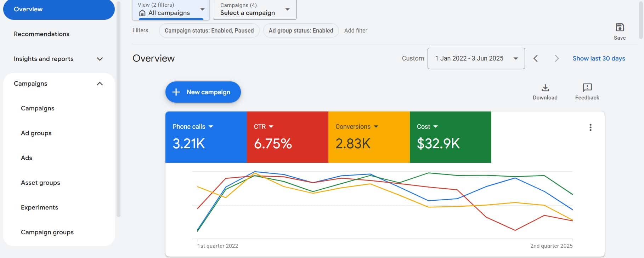Screen dimensions: 644x258
Task: Open the CTR metric dropdown
Action: pyautogui.click(x=271, y=127)
